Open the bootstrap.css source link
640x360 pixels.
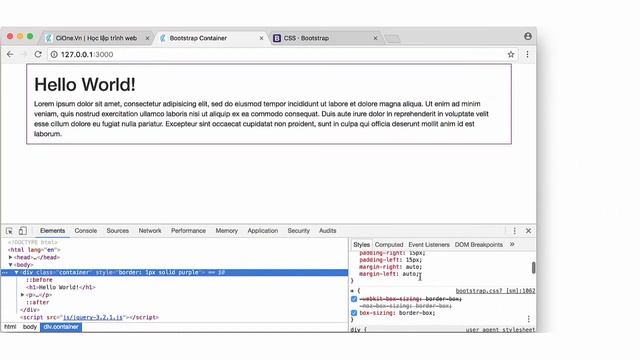(x=495, y=291)
